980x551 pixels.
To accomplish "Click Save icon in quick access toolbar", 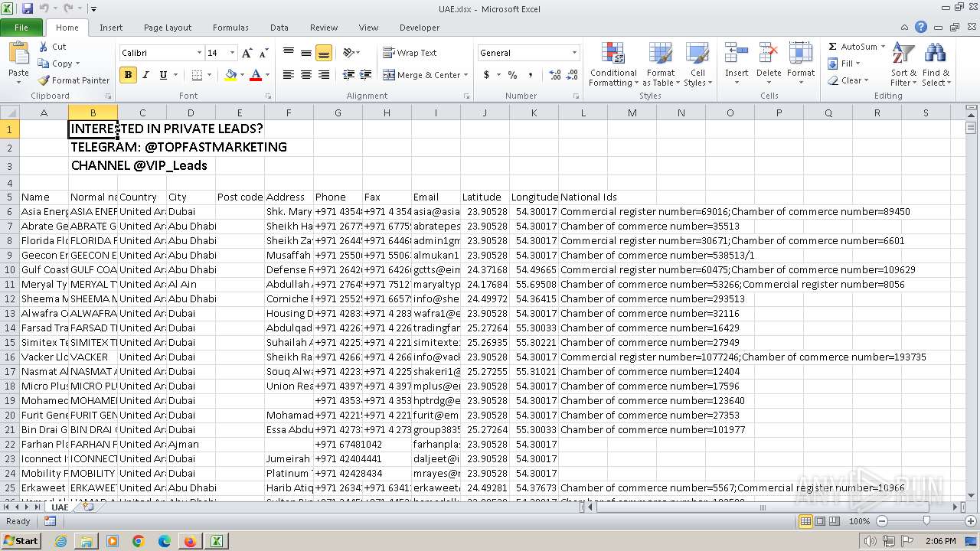I will (28, 8).
